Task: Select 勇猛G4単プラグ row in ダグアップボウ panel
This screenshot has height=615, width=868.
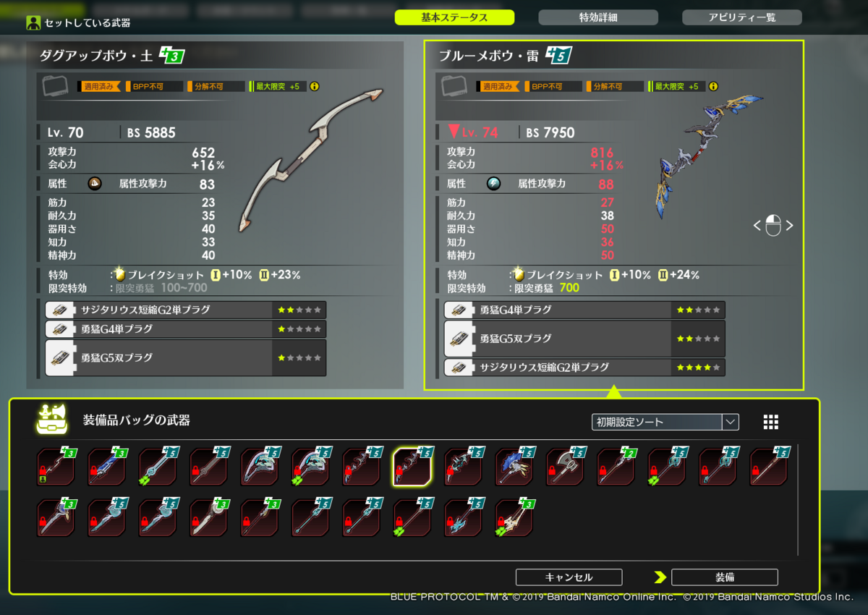Action: point(186,329)
